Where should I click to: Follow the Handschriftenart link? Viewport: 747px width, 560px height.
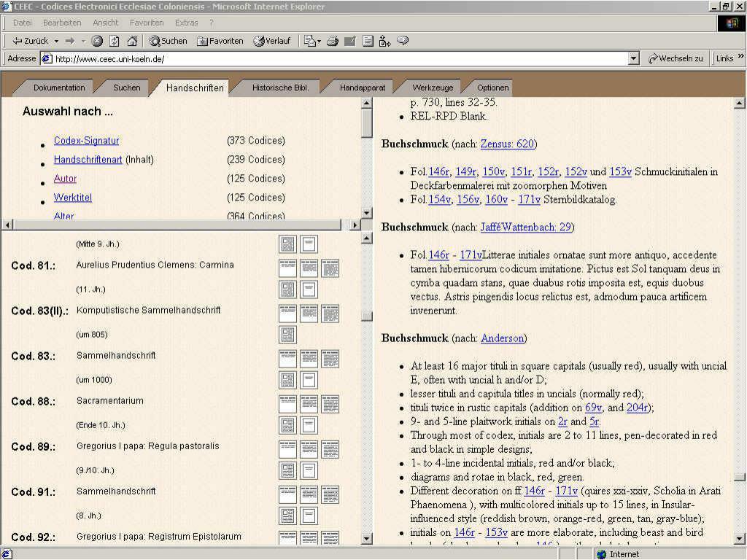click(x=88, y=160)
